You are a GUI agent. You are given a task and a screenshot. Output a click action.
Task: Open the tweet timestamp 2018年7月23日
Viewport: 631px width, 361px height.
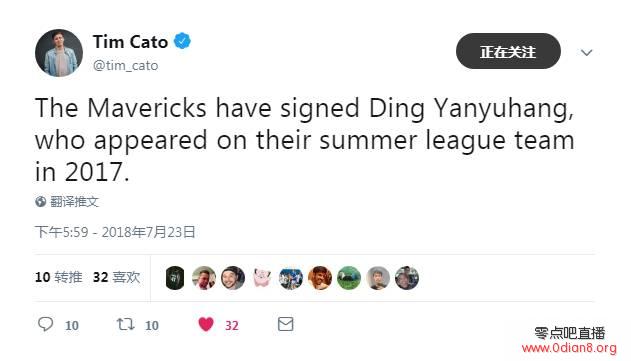coord(115,232)
